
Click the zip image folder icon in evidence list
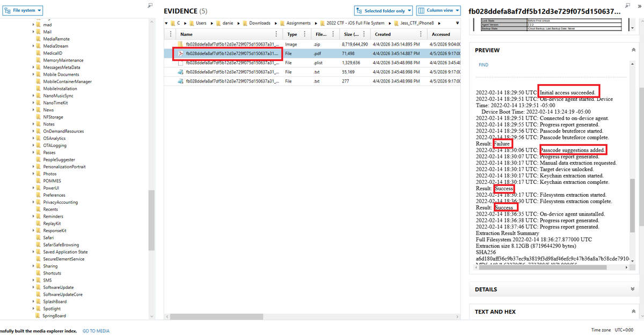point(181,44)
